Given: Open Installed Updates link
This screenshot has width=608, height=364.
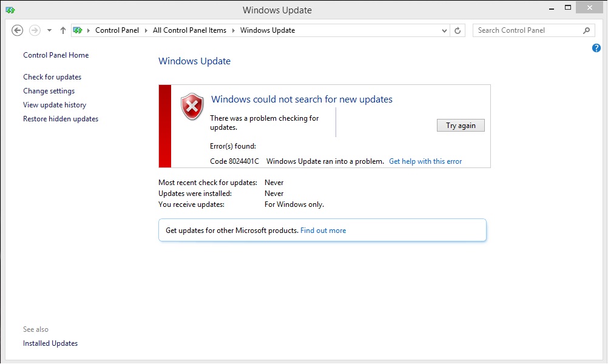Looking at the screenshot, I should pos(50,343).
